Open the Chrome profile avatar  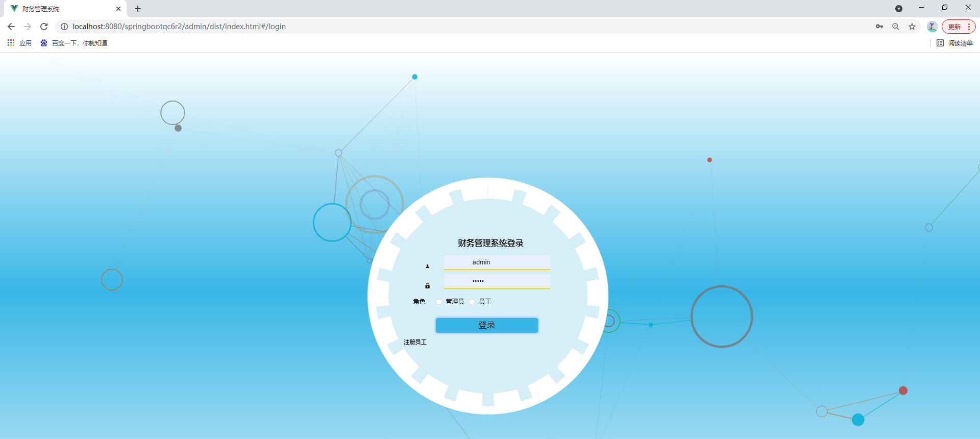[932, 27]
